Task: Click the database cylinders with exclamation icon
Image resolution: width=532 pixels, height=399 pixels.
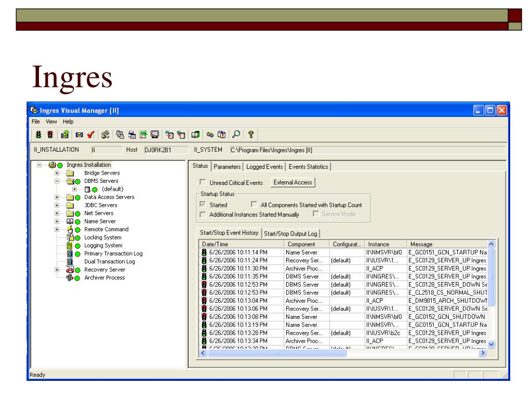Action: click(x=221, y=135)
